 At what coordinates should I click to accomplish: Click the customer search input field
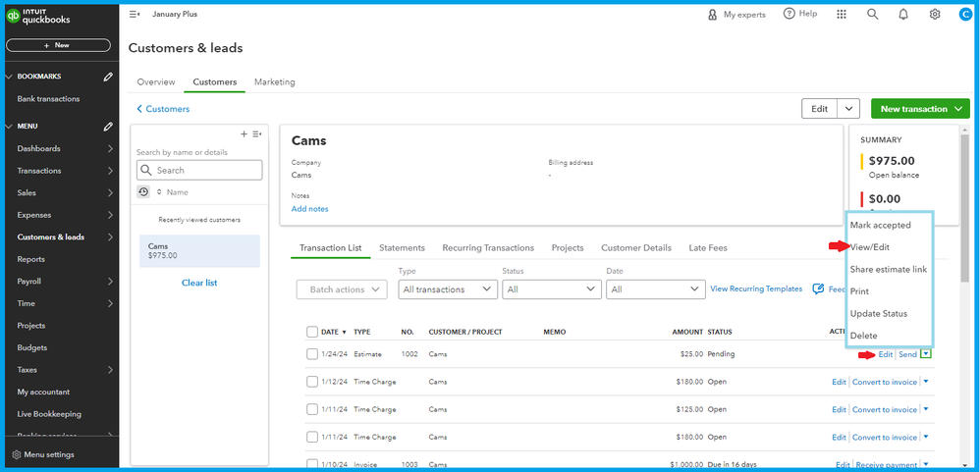199,170
